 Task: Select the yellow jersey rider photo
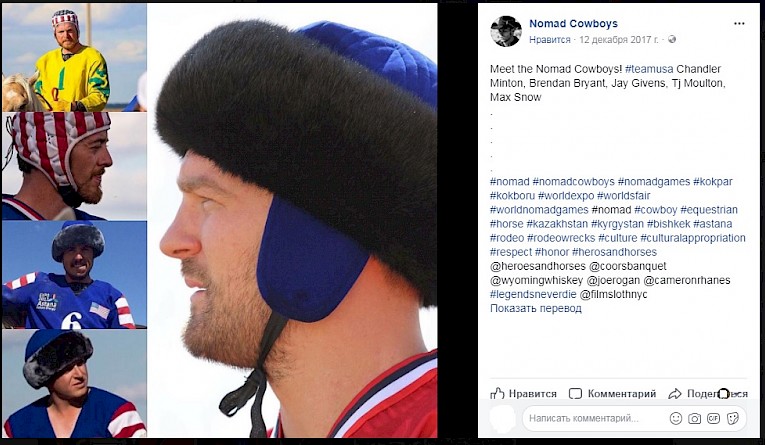pos(74,58)
